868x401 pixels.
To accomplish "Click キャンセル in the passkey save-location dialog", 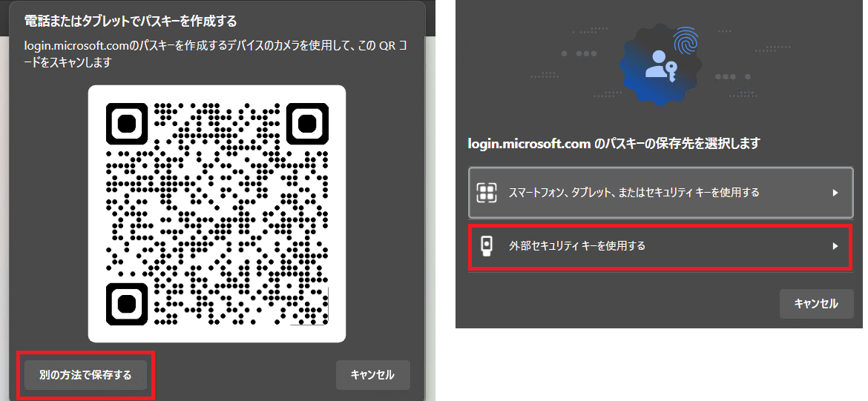I will (x=816, y=304).
